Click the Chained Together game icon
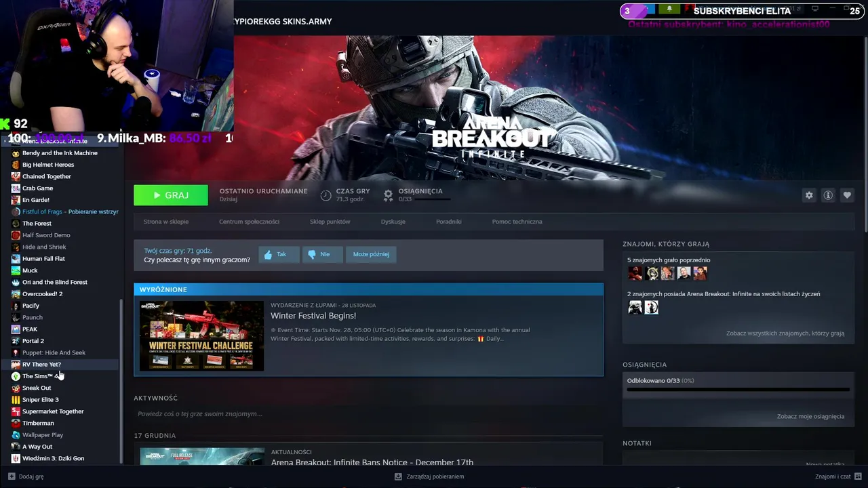This screenshot has height=488, width=868. [x=16, y=176]
